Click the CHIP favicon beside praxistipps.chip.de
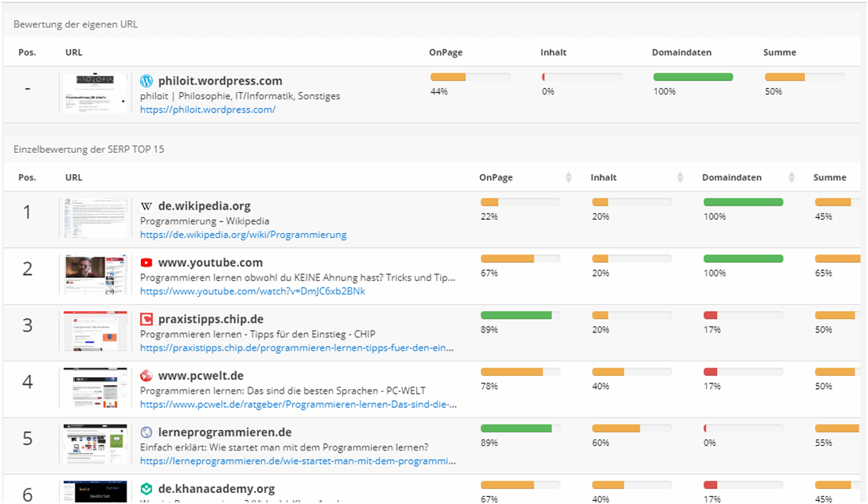Viewport: 868px width, 504px height. (146, 320)
